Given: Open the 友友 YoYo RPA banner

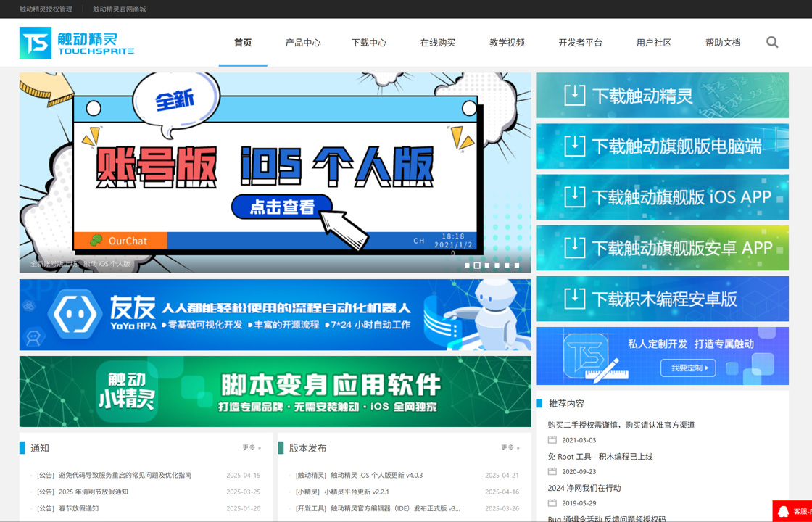Looking at the screenshot, I should click(275, 315).
